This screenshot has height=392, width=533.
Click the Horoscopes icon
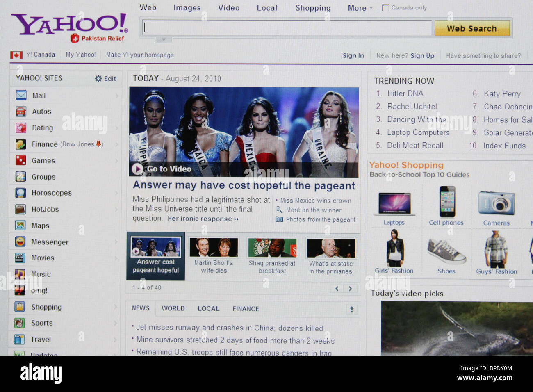[x=20, y=193]
